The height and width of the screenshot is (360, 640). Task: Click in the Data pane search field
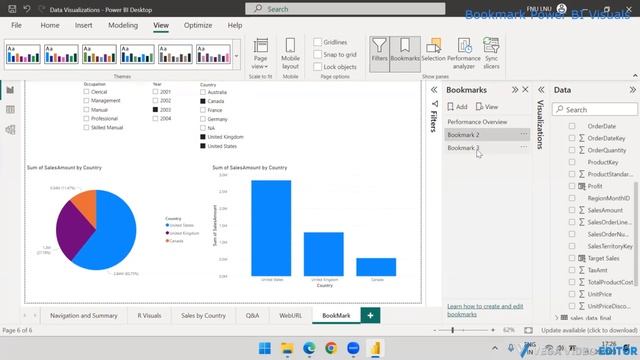[594, 109]
